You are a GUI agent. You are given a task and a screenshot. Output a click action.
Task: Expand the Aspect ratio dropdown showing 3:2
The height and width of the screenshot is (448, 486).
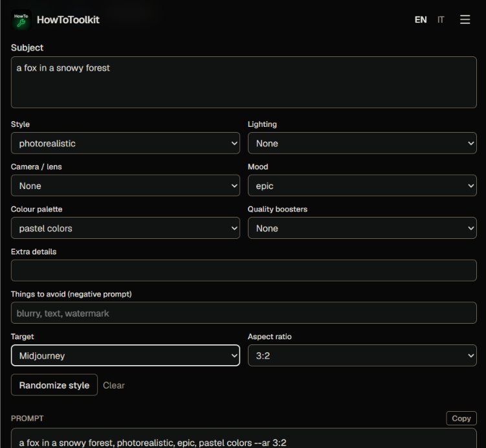pyautogui.click(x=362, y=355)
